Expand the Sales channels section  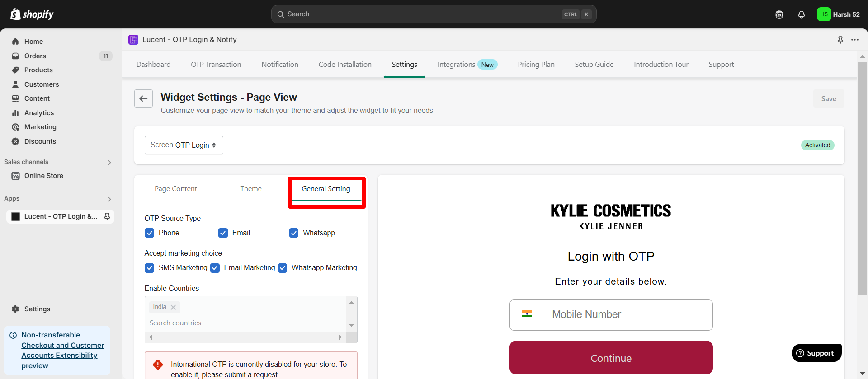click(109, 162)
